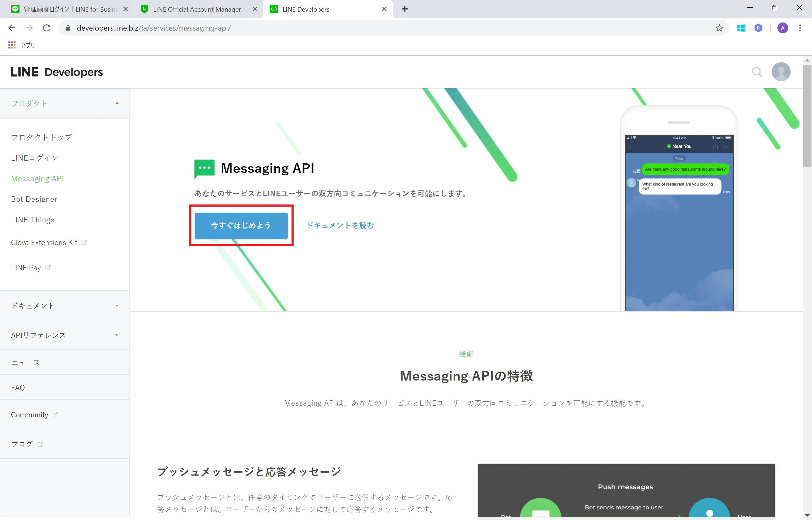
Task: Open the Chrome profile avatar A
Action: [783, 28]
